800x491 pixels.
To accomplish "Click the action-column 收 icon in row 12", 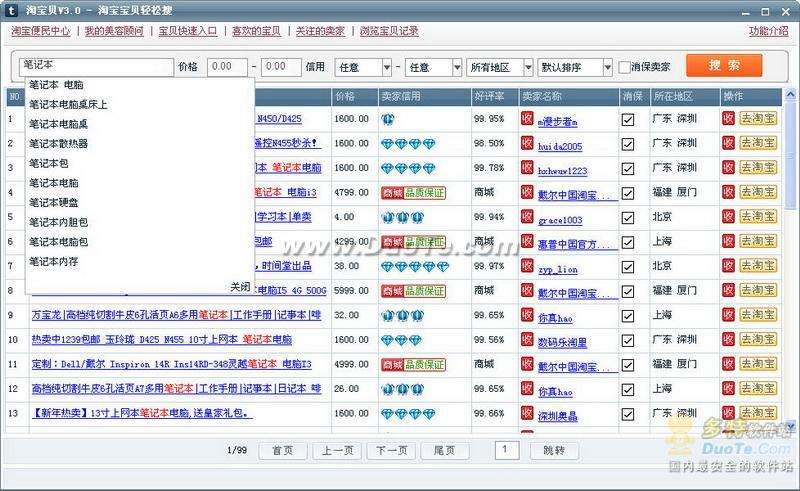I will point(729,388).
